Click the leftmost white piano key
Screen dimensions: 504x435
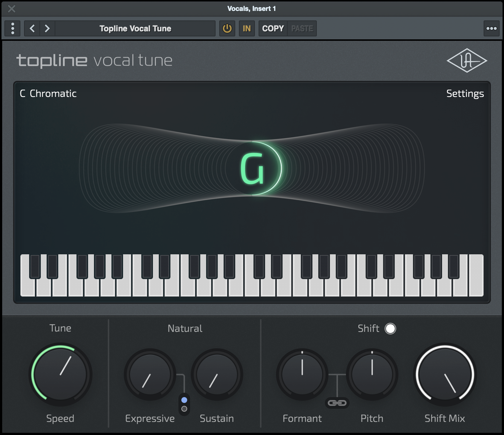(x=28, y=287)
